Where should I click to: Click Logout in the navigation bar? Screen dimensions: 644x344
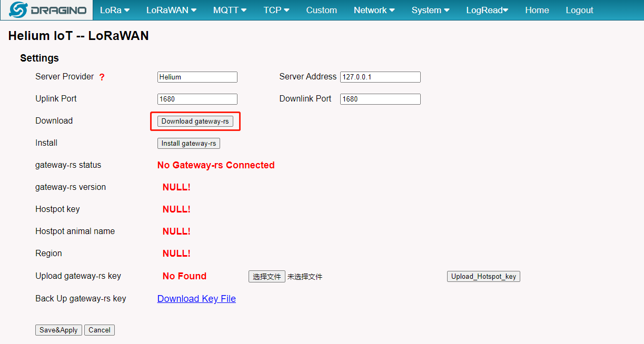[x=579, y=10]
